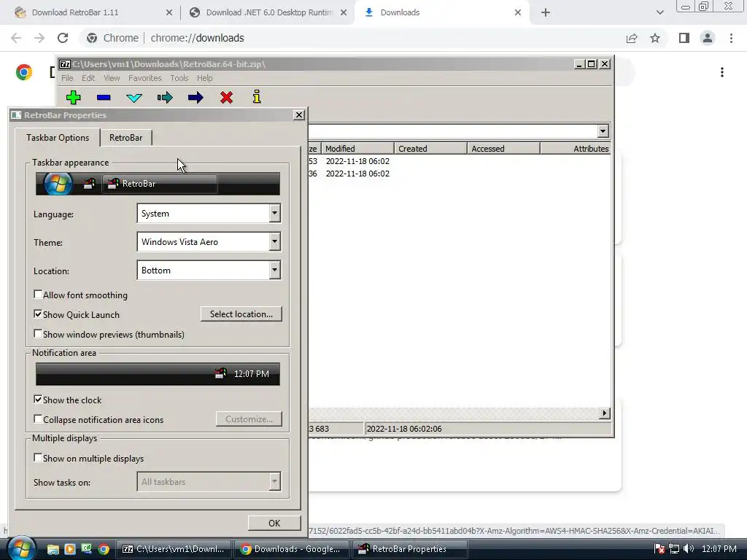747x560 pixels.
Task: Click the chrome://downloads address bar
Action: click(352, 38)
